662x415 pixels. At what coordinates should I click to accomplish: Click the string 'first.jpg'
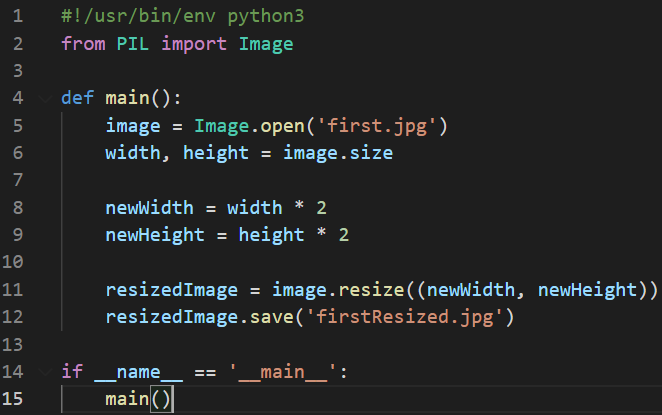(x=376, y=126)
